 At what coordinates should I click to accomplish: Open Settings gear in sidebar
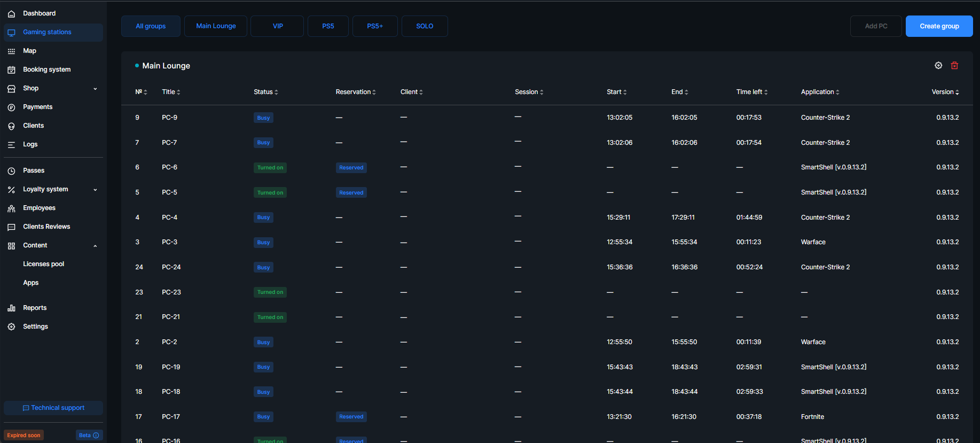pyautogui.click(x=11, y=327)
